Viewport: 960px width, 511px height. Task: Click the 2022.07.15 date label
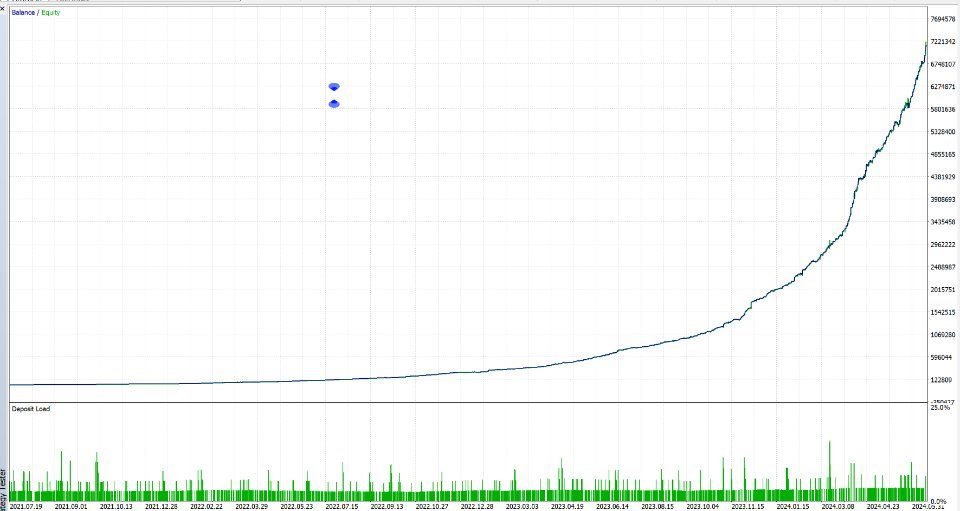click(342, 507)
